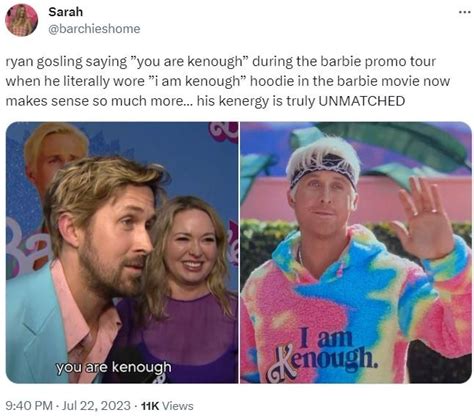Click the tweet text starting "ryan gosling saying"
Viewport: 474px width, 418px height.
[228, 81]
